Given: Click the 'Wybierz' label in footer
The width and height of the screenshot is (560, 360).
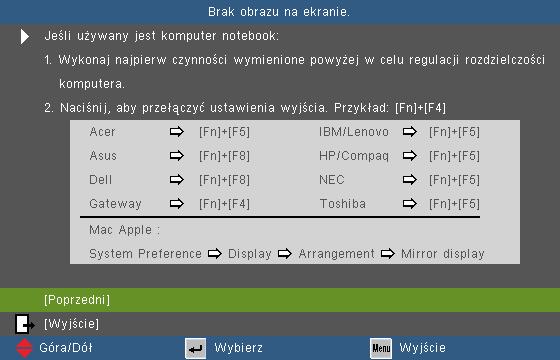Looking at the screenshot, I should [x=239, y=348].
